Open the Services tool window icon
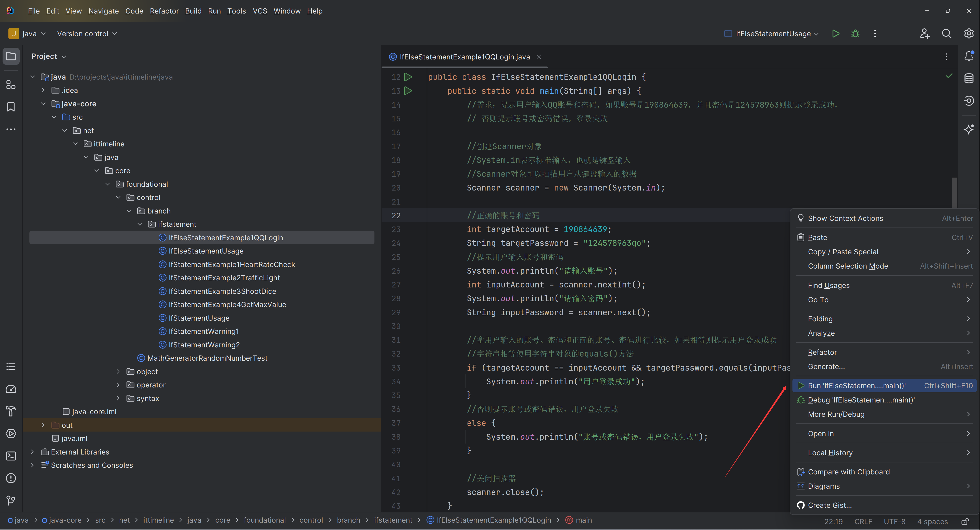The height and width of the screenshot is (530, 980). [x=11, y=434]
